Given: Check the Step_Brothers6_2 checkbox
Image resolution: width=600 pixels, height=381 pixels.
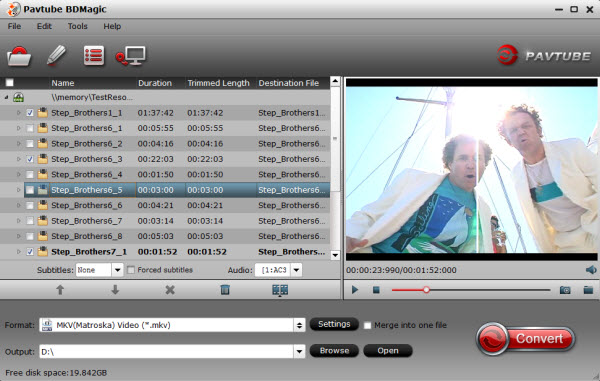Looking at the screenshot, I should pyautogui.click(x=30, y=143).
